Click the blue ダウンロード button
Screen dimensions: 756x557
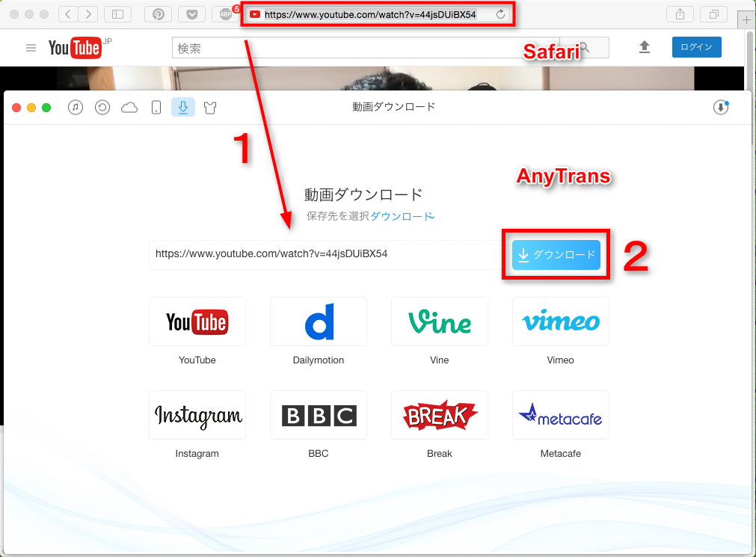coord(556,255)
